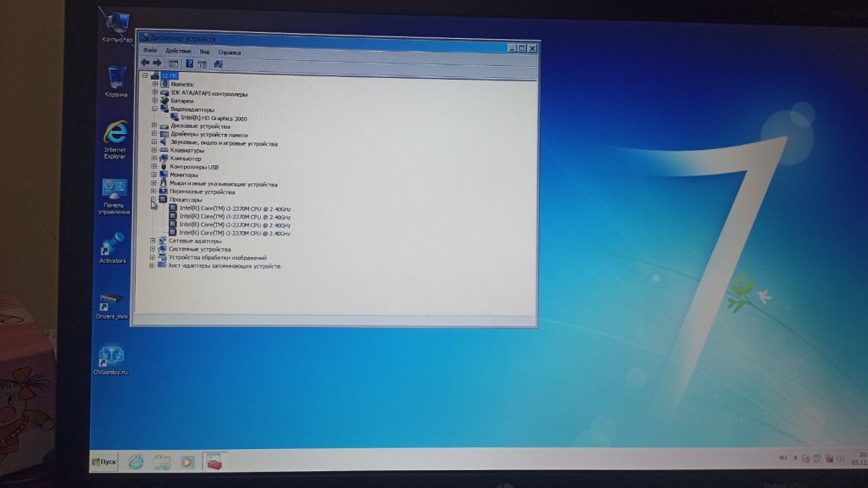This screenshot has height=488, width=868.
Task: Select the Internet Explorer desktop shortcut
Action: (115, 140)
